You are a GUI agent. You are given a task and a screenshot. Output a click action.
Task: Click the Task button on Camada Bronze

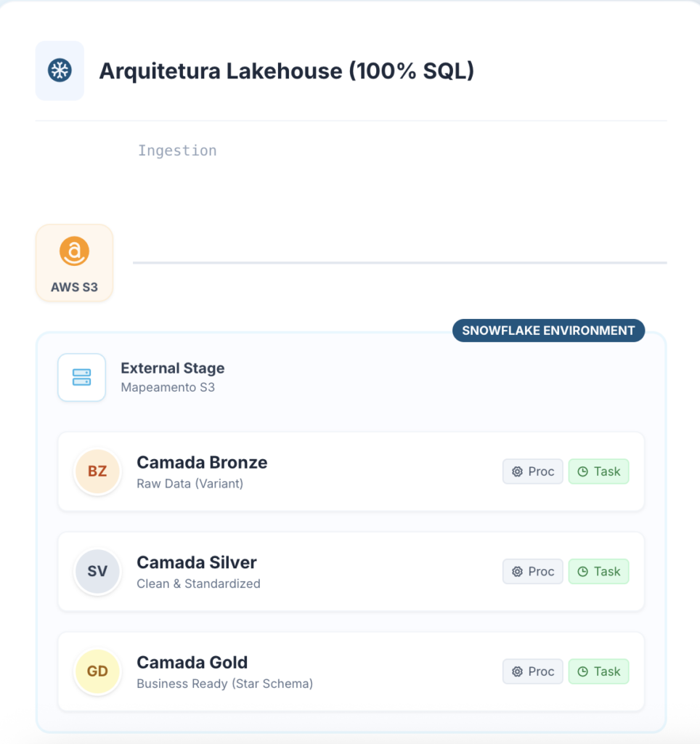coord(598,472)
